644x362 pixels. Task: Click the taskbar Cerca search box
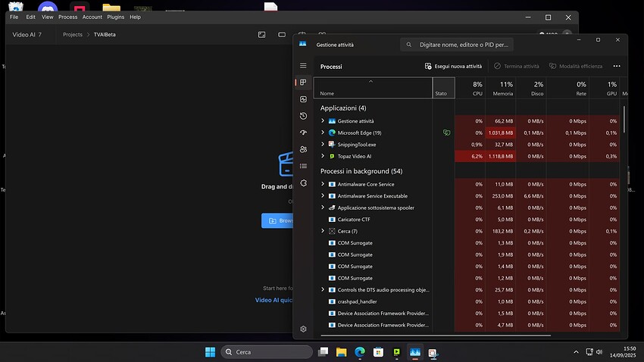[x=267, y=351]
